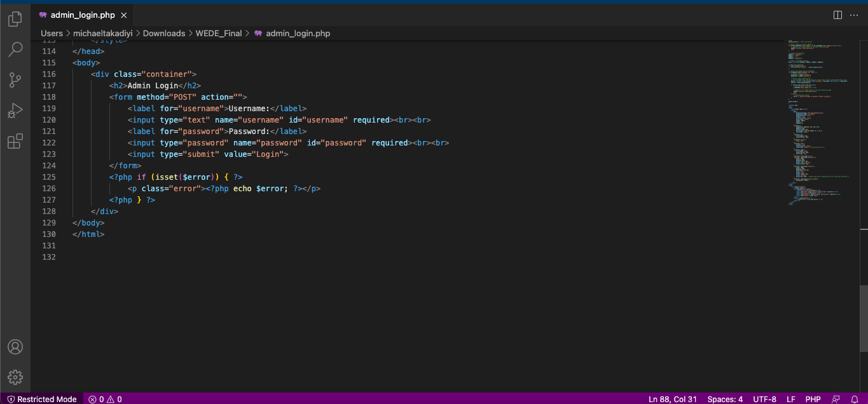The image size is (868, 404).
Task: Split the editor to the right
Action: point(837,15)
